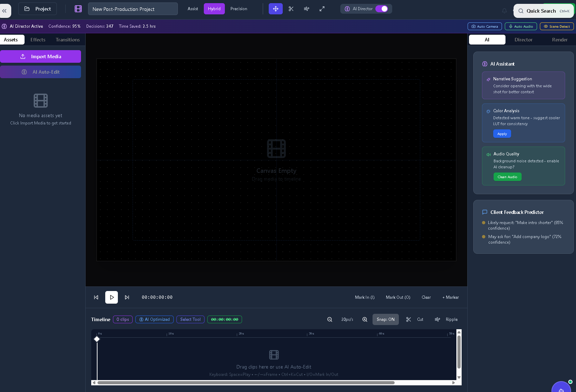Viewport: 576px width, 392px height.
Task: Open the Render panel tab
Action: coord(560,40)
